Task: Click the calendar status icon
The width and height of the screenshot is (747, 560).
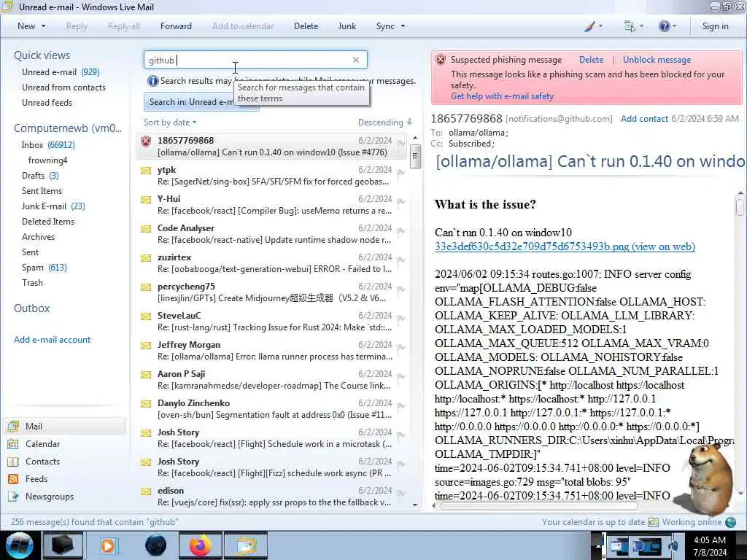Action: [653, 522]
